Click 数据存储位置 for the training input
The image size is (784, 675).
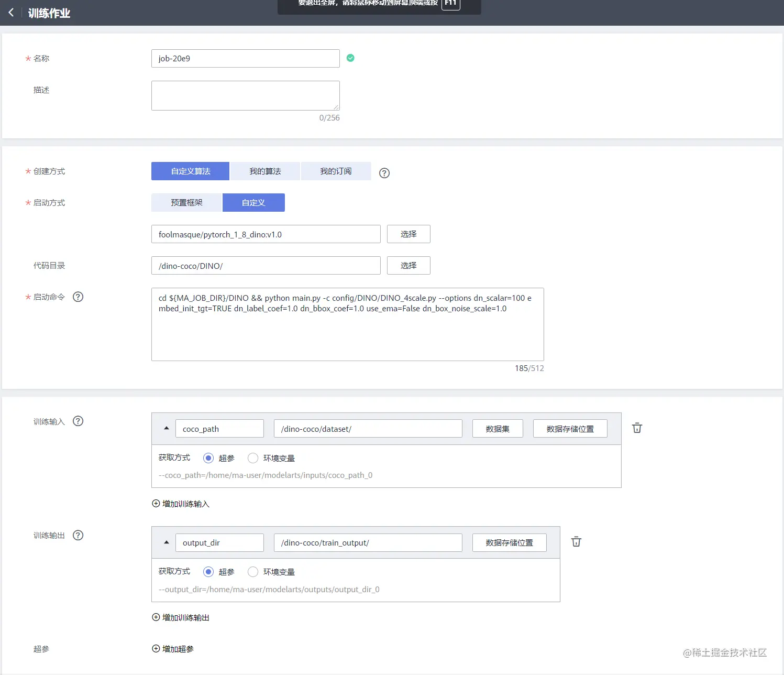coord(570,429)
